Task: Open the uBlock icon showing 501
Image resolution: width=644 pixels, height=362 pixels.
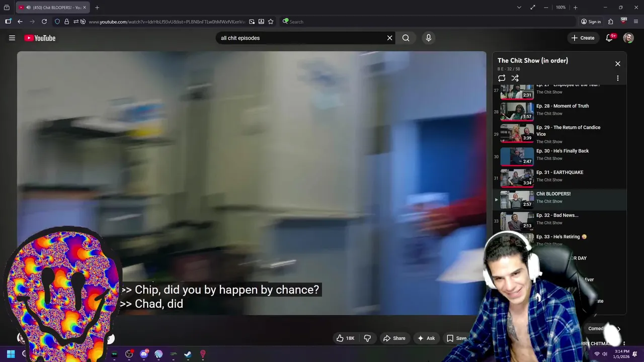Action: pyautogui.click(x=623, y=21)
